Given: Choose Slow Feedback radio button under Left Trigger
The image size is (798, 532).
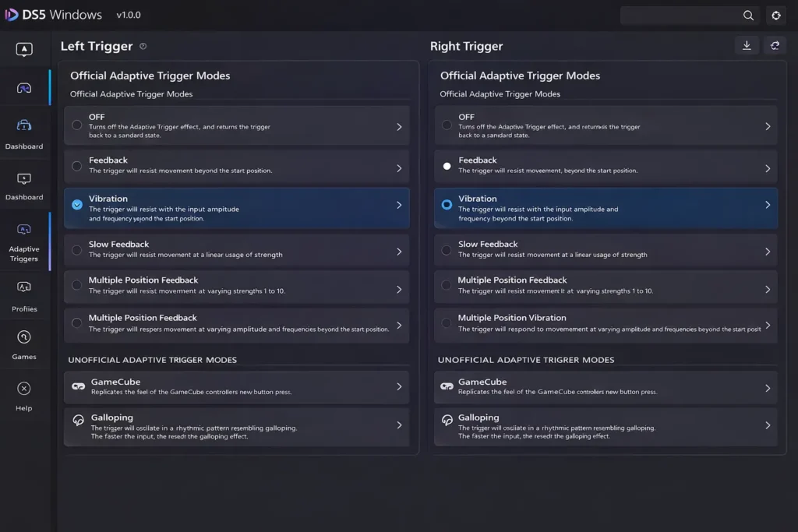Looking at the screenshot, I should [76, 250].
